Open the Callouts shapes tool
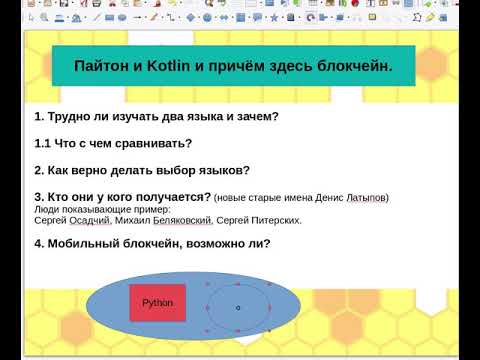Image resolution: width=480 pixels, height=360 pixels. pos(257,18)
